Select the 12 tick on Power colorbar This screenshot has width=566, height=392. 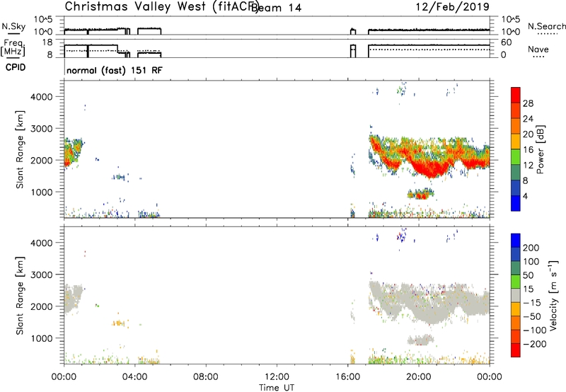click(x=528, y=166)
